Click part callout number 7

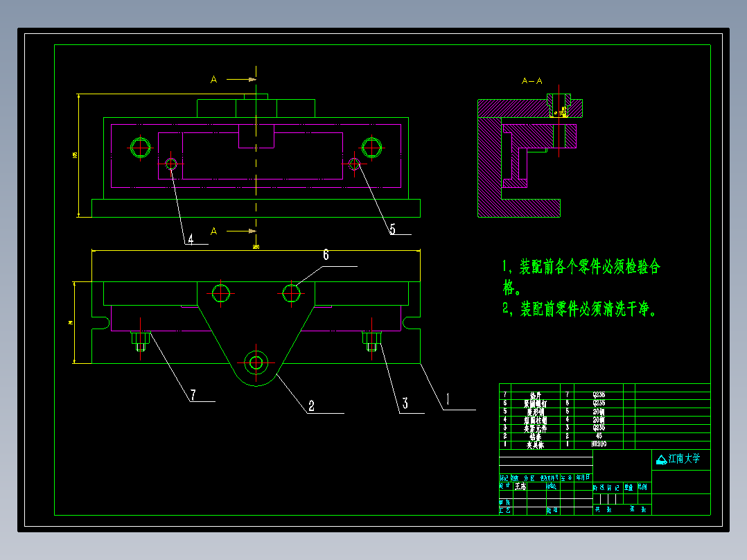tap(193, 395)
